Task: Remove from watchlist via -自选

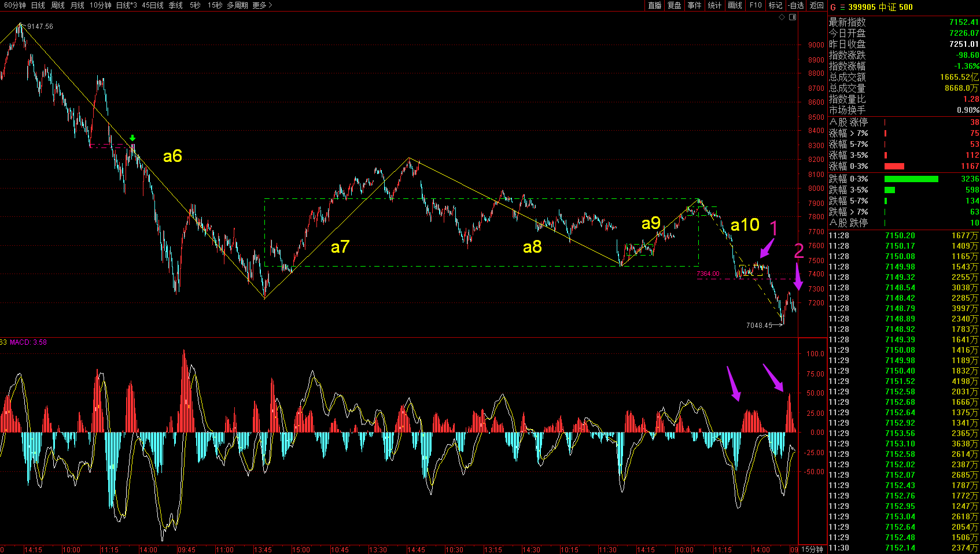Action: pyautogui.click(x=796, y=5)
